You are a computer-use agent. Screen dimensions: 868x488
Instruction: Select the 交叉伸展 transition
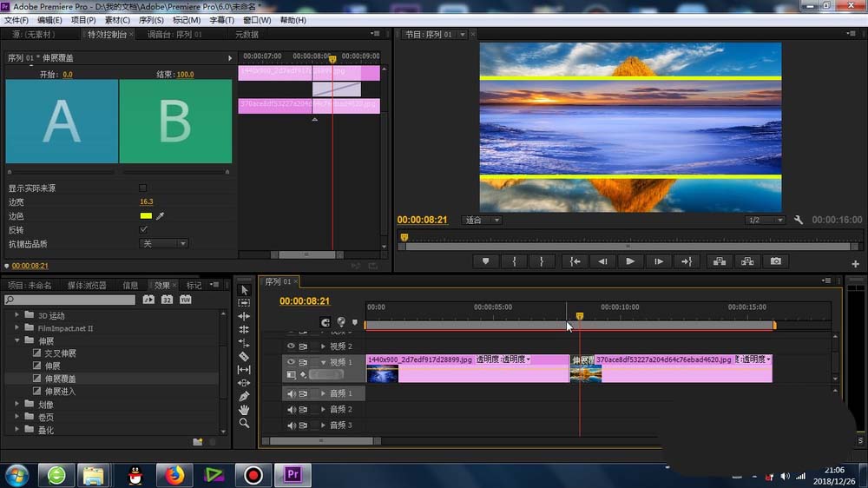click(60, 353)
